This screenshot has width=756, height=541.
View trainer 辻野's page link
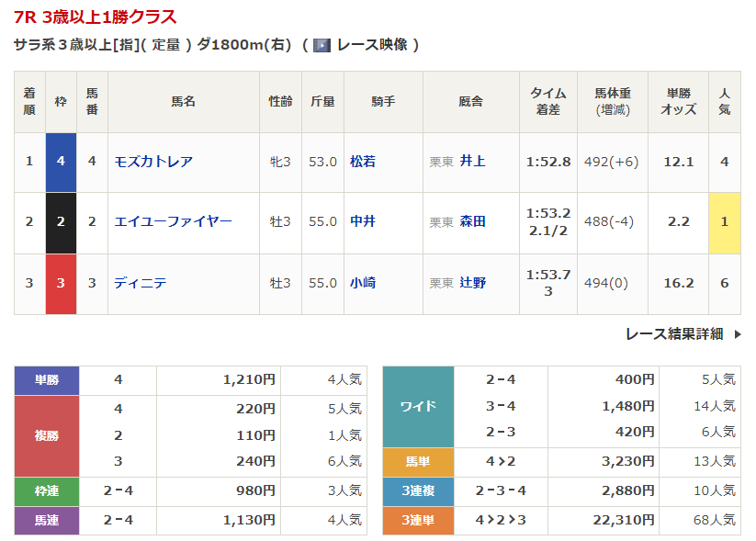click(473, 283)
